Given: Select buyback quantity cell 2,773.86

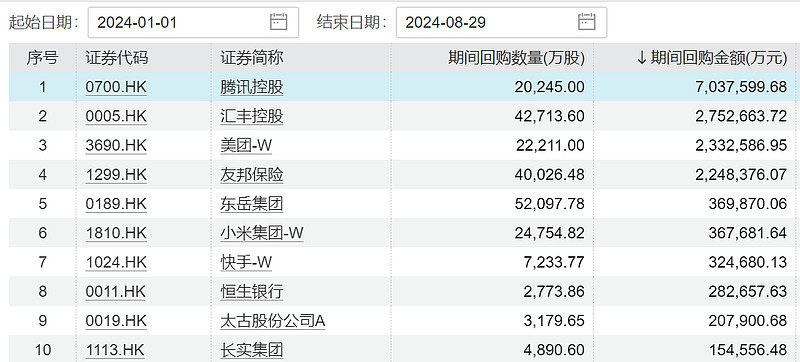Looking at the screenshot, I should pyautogui.click(x=555, y=292).
